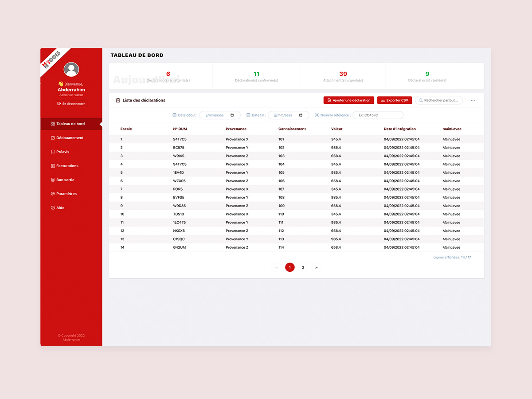Click the Liste des déclarations clipboard icon
The image size is (532, 399).
point(118,101)
